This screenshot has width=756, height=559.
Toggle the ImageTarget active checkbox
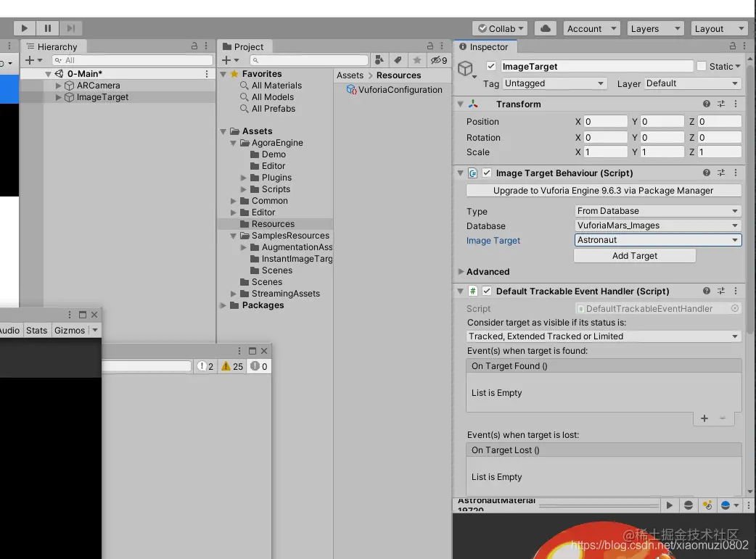click(x=491, y=66)
